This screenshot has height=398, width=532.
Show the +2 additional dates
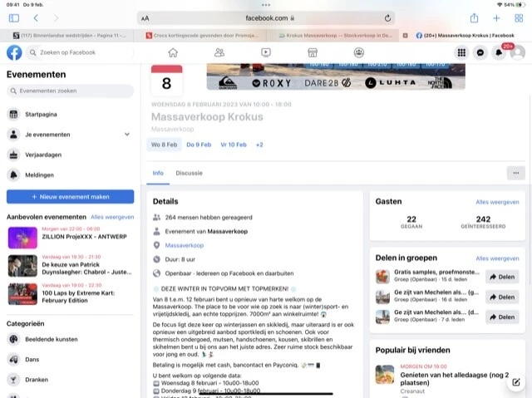click(x=259, y=145)
